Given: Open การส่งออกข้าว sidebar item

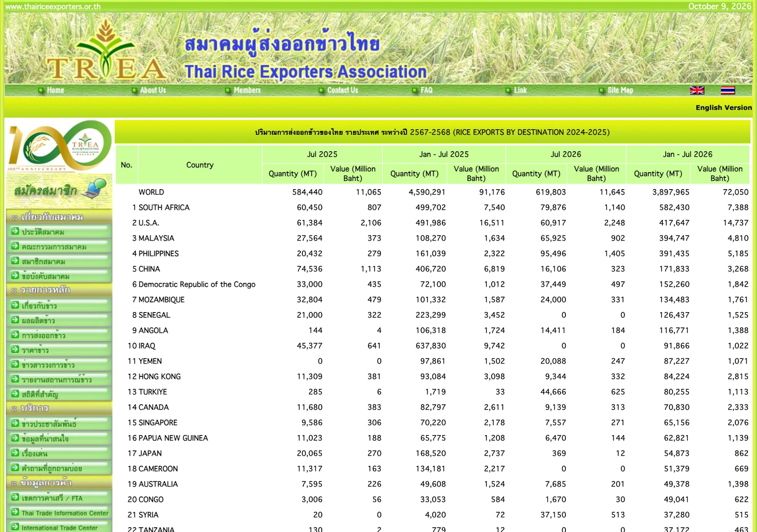Looking at the screenshot, I should (59, 335).
